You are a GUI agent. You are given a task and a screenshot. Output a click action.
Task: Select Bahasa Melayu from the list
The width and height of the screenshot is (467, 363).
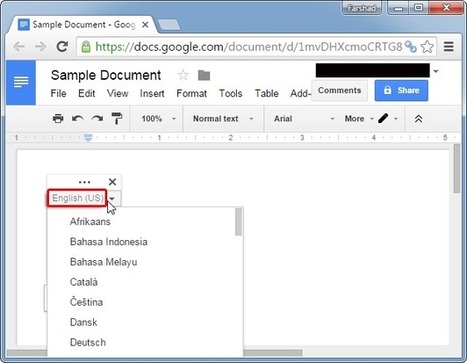click(103, 262)
